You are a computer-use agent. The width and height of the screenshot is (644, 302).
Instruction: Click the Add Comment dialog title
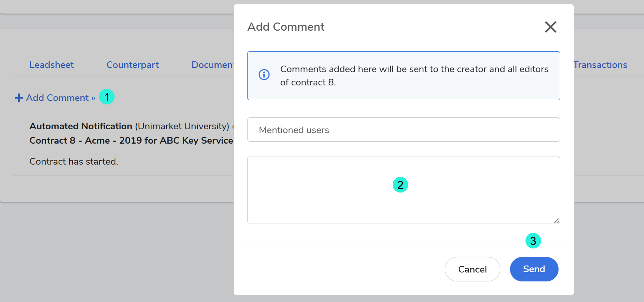click(286, 27)
